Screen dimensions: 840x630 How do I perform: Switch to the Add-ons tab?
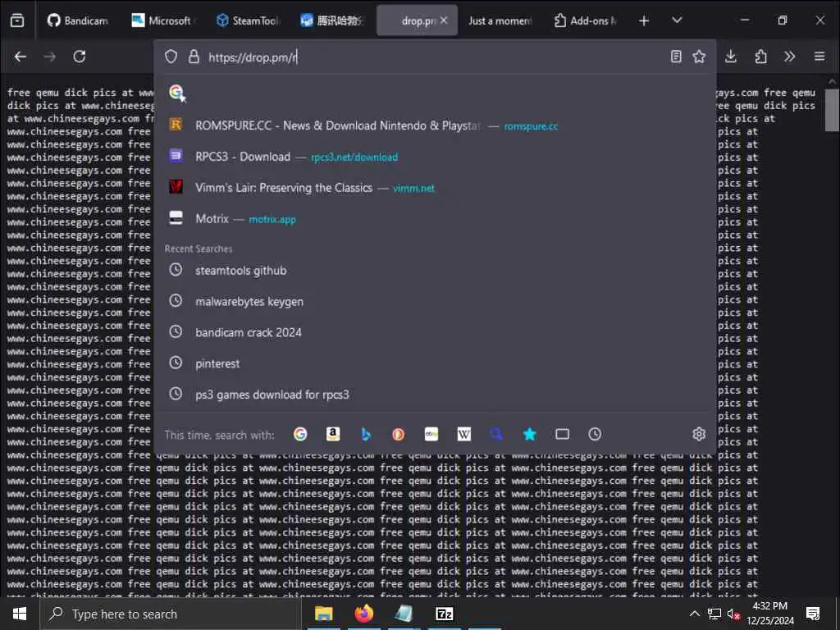[x=585, y=21]
